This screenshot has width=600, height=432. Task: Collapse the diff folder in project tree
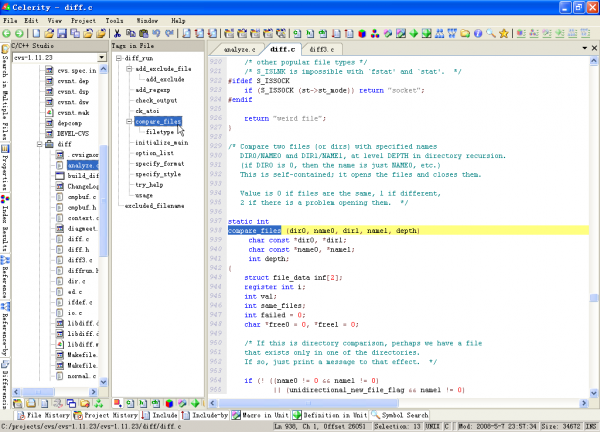pyautogui.click(x=41, y=144)
